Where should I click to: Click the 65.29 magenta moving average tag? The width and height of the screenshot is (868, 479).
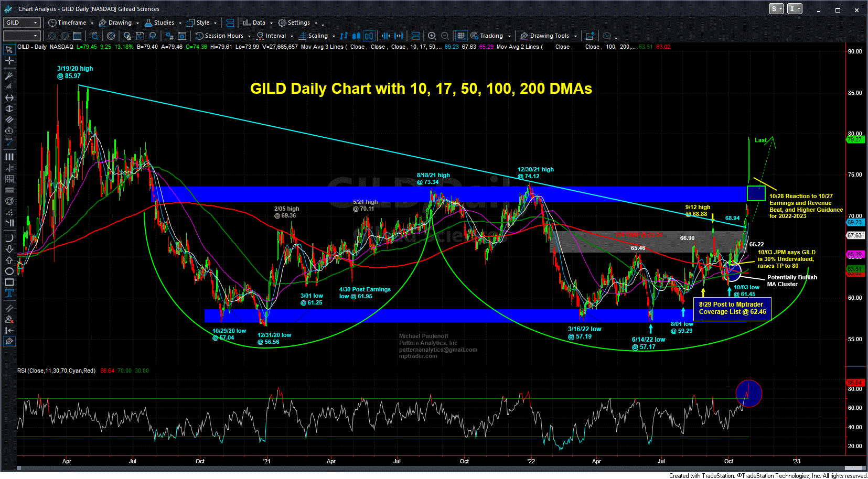pos(854,254)
